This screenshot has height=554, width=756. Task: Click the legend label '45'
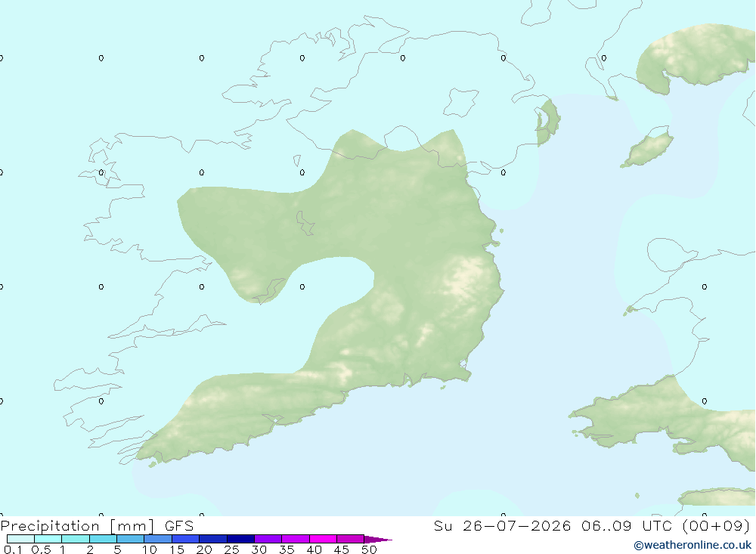pyautogui.click(x=342, y=549)
